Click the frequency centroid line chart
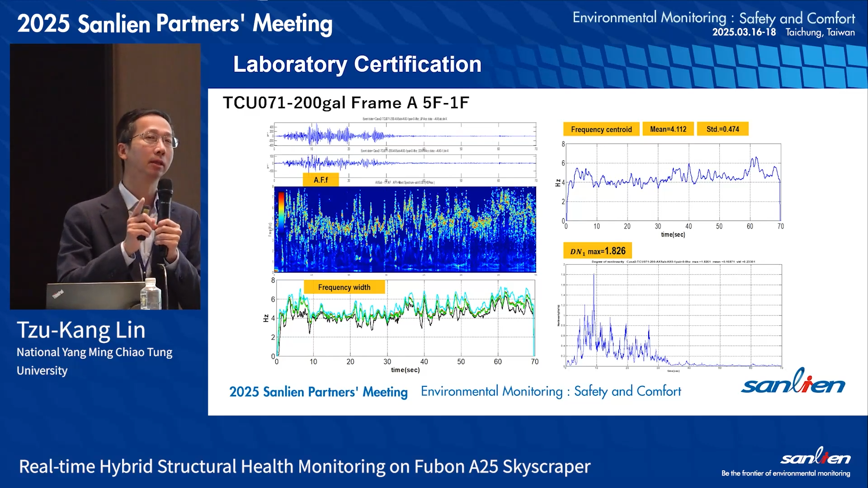Viewport: 868px width, 488px height. click(673, 183)
